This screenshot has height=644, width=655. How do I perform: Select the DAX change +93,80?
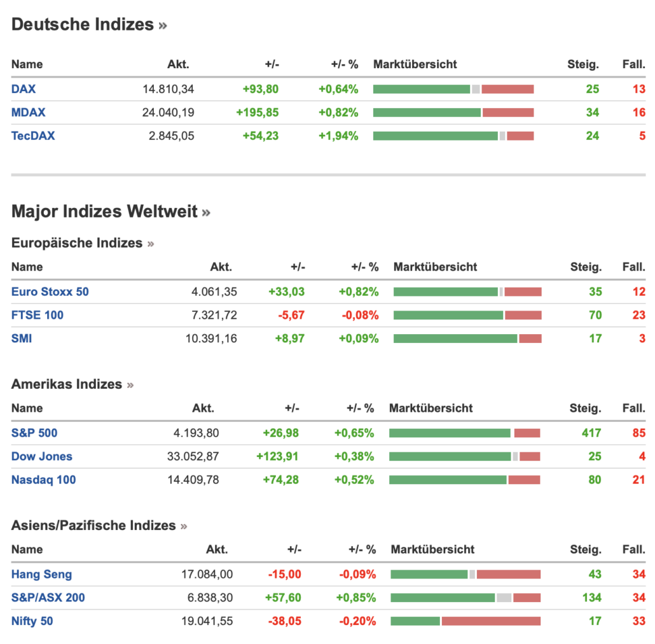pyautogui.click(x=261, y=89)
